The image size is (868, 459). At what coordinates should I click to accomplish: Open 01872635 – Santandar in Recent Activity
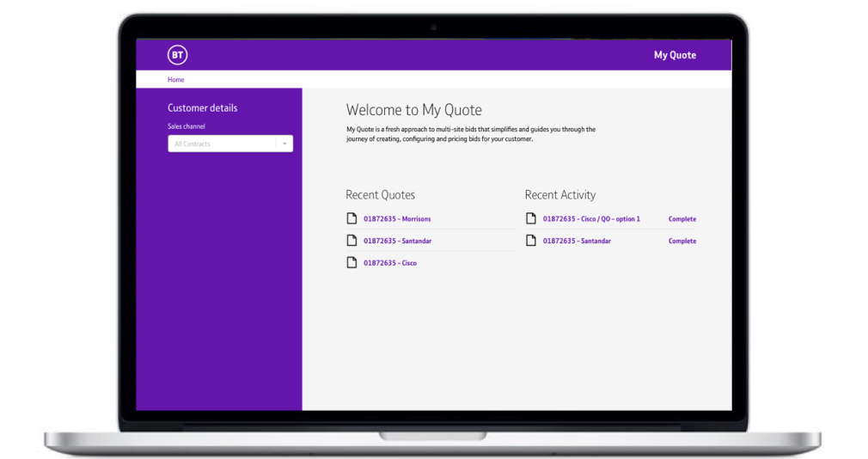point(577,242)
